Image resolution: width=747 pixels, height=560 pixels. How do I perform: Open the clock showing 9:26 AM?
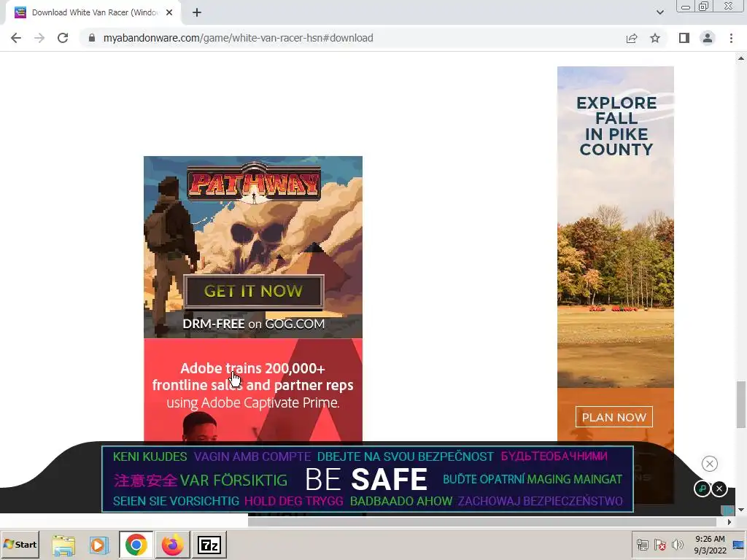click(710, 545)
